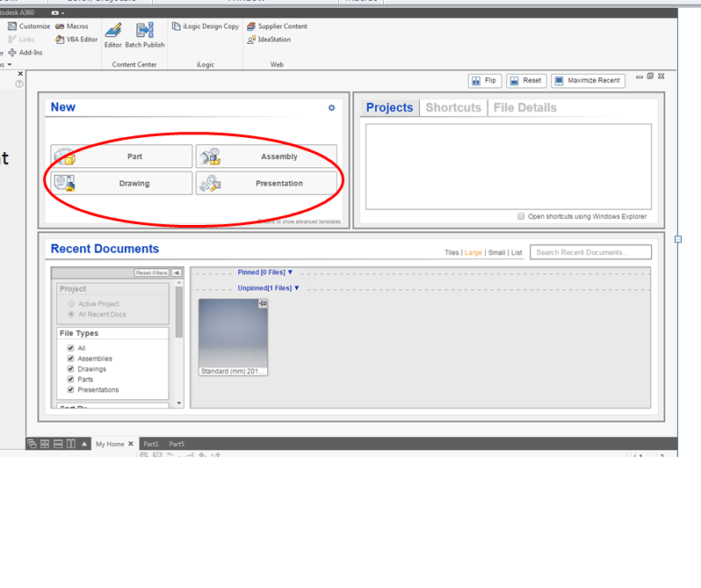
Task: Select the Small view
Action: (x=496, y=252)
